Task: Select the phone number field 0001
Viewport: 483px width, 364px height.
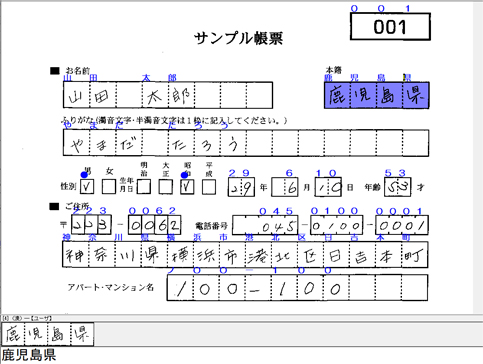Action: click(x=402, y=226)
